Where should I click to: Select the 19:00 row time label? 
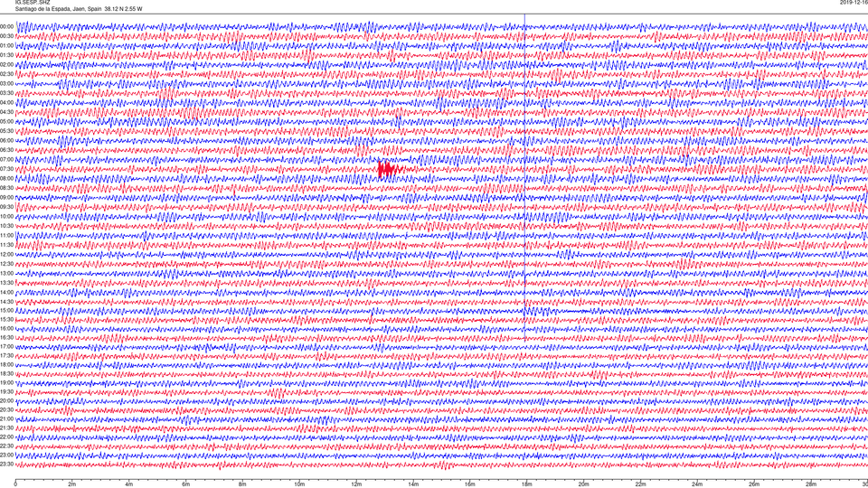click(x=6, y=383)
